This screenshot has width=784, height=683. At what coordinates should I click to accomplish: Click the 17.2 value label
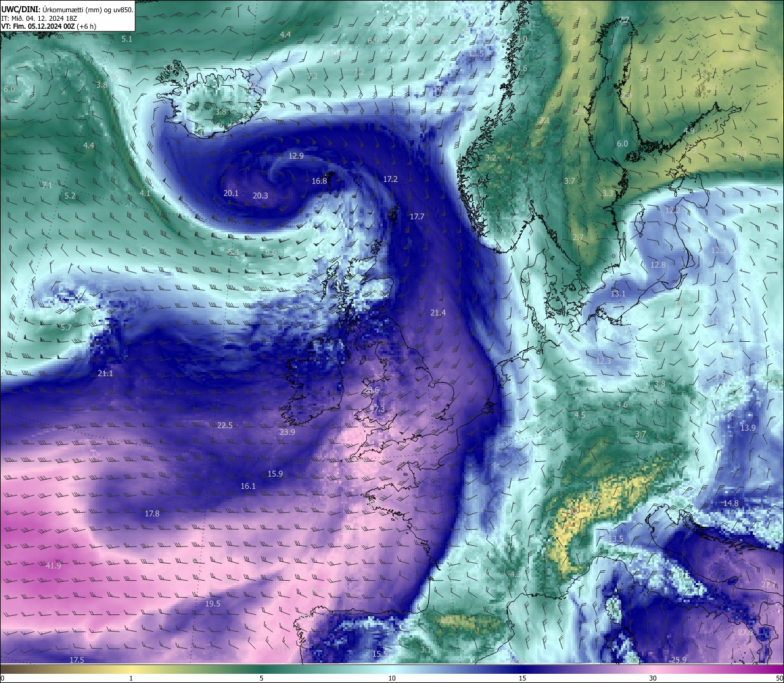390,179
